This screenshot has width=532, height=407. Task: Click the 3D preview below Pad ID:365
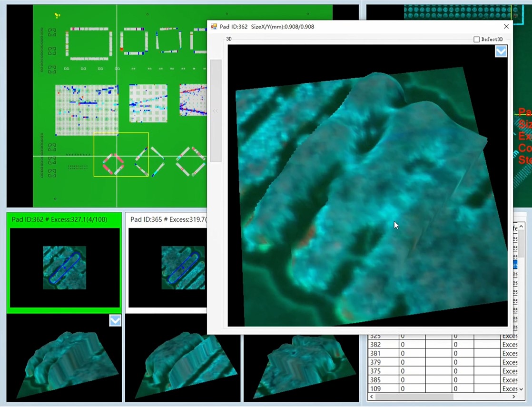[x=182, y=358]
